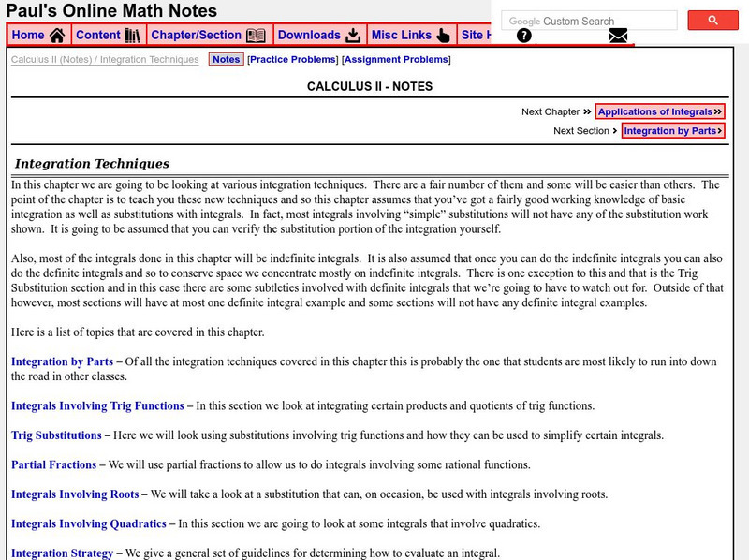Click the Downloads arrow icon
This screenshot has height=560, width=749.
click(x=353, y=36)
